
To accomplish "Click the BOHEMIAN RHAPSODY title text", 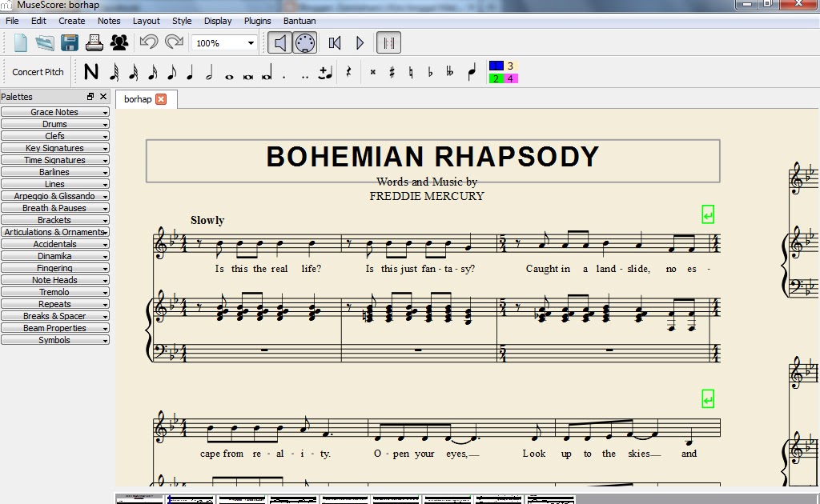I will click(x=432, y=157).
